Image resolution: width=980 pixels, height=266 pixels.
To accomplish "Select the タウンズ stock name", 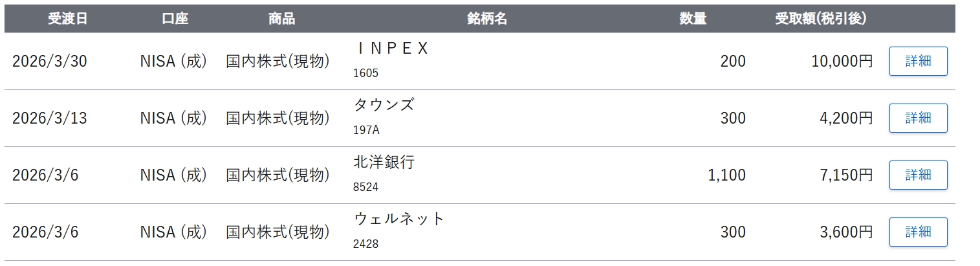I will [384, 105].
